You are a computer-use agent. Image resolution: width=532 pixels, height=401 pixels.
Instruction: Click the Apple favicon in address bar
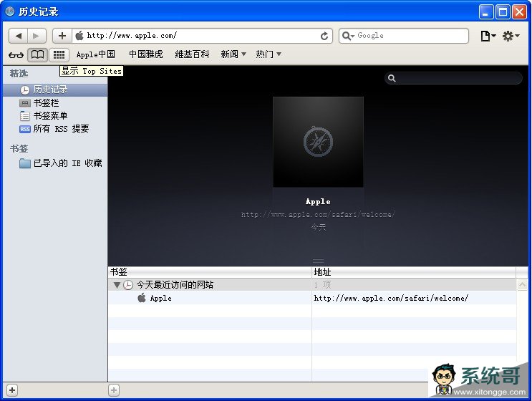click(x=79, y=36)
